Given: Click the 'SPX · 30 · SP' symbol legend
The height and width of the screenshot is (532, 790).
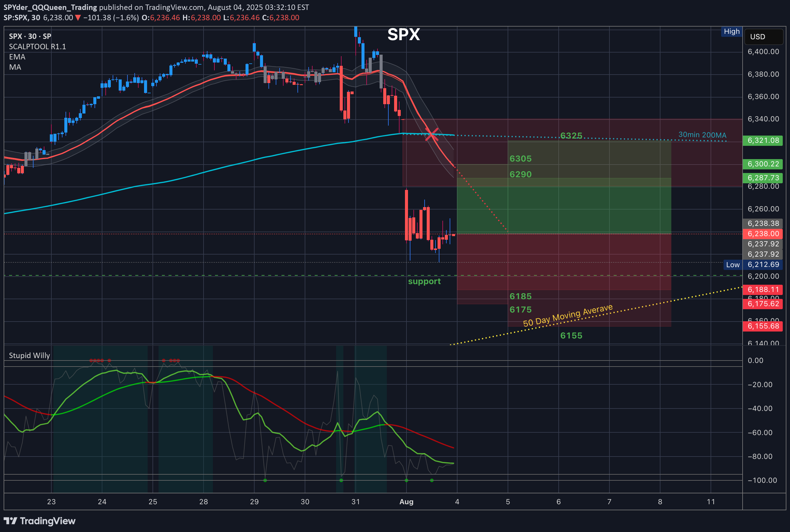Looking at the screenshot, I should 30,36.
